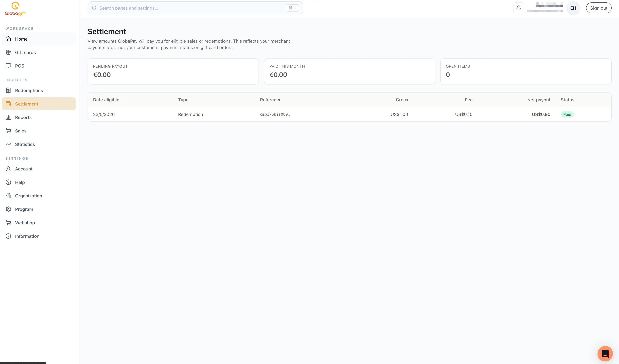Click the Net payout column header

[x=539, y=100]
